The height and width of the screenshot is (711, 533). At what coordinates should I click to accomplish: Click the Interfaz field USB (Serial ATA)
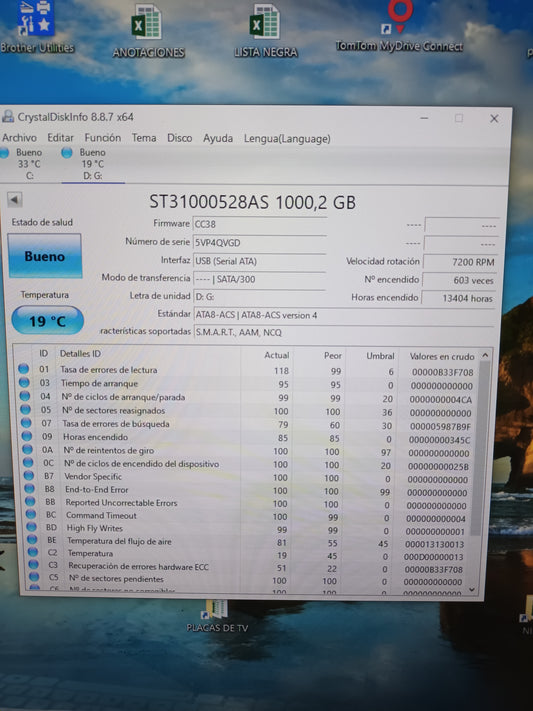click(259, 261)
